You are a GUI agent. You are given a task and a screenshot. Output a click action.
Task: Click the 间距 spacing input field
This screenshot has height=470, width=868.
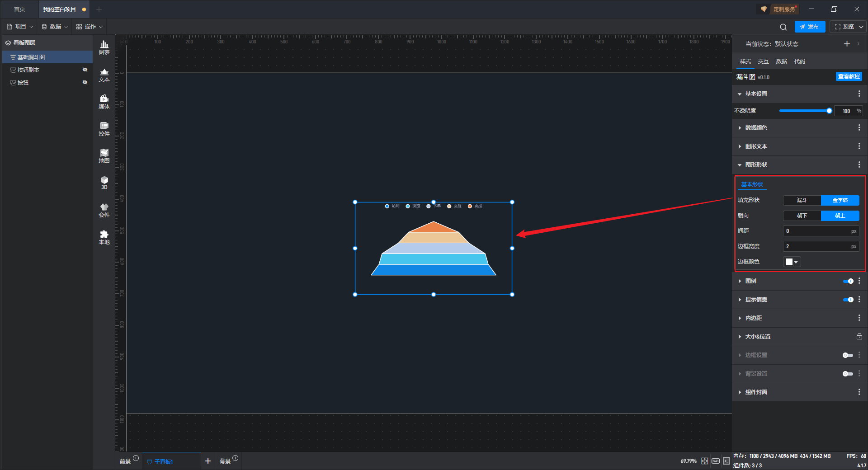click(x=821, y=231)
